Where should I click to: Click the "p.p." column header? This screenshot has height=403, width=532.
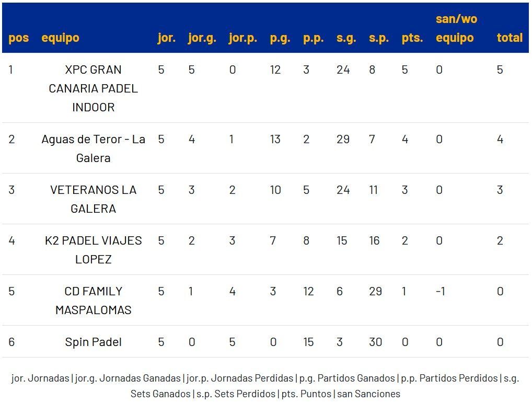click(x=314, y=38)
